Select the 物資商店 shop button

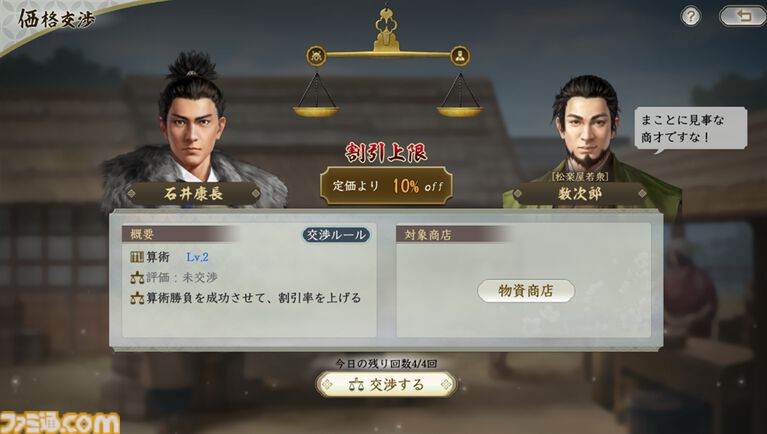(526, 291)
